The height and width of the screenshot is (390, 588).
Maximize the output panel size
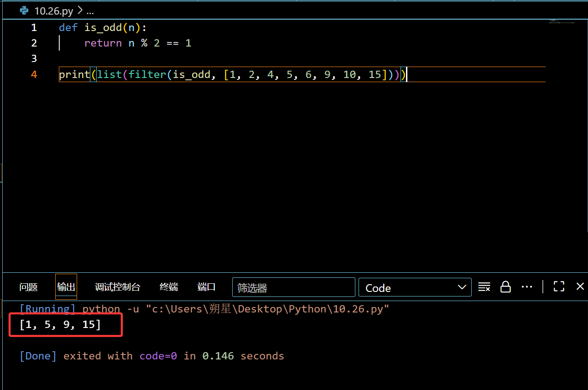tap(559, 286)
